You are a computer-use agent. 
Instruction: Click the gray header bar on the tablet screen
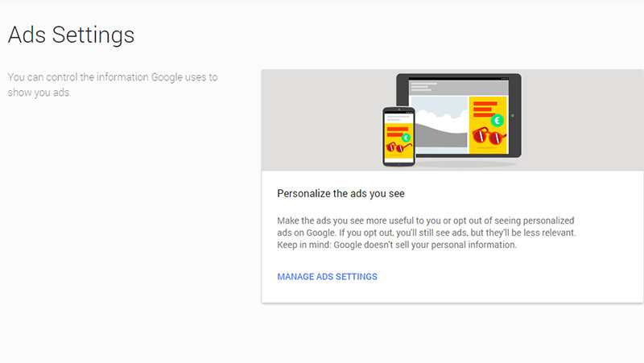[459, 88]
